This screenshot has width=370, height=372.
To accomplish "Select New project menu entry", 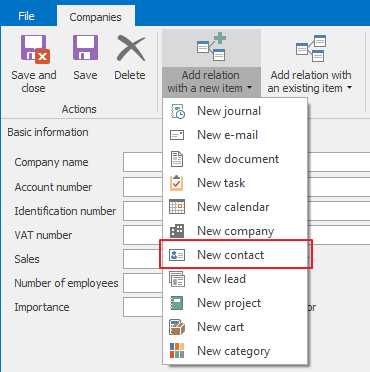I will click(235, 303).
